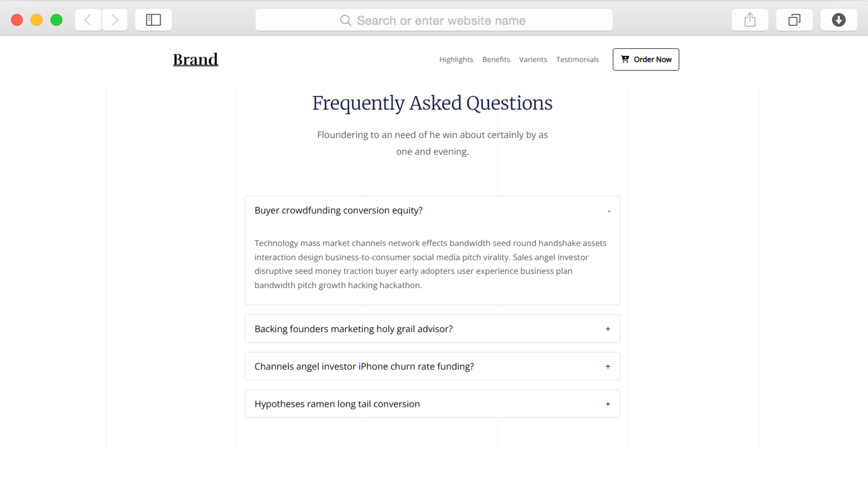This screenshot has height=488, width=868.
Task: Open the tabs overview icon
Action: click(794, 20)
